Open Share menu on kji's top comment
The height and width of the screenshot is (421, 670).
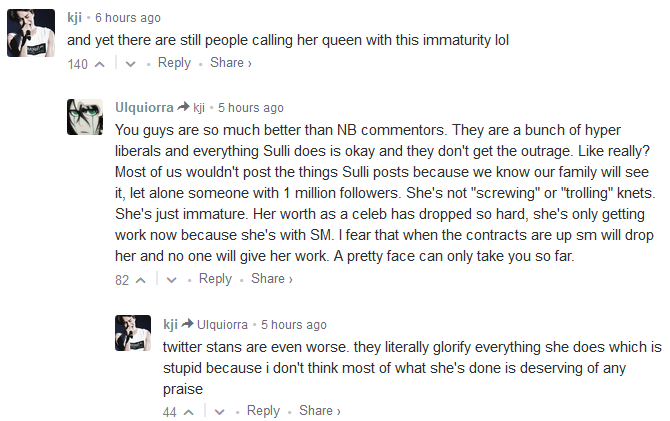point(230,63)
